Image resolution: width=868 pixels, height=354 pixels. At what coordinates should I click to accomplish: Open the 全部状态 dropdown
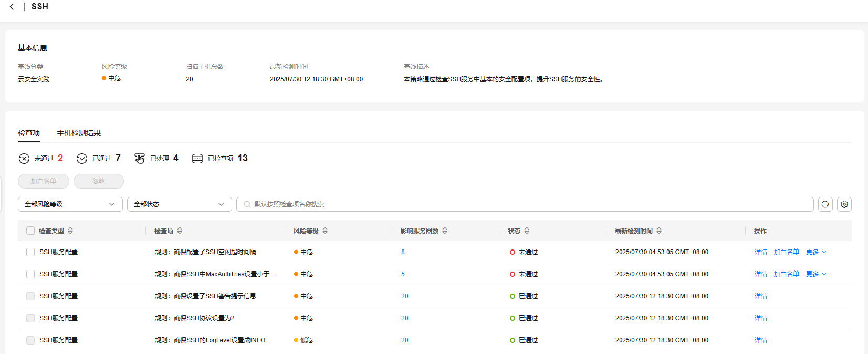[179, 204]
